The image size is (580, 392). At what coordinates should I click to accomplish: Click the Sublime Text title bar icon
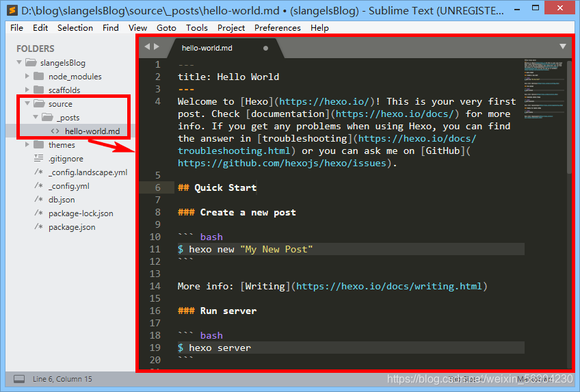point(12,10)
